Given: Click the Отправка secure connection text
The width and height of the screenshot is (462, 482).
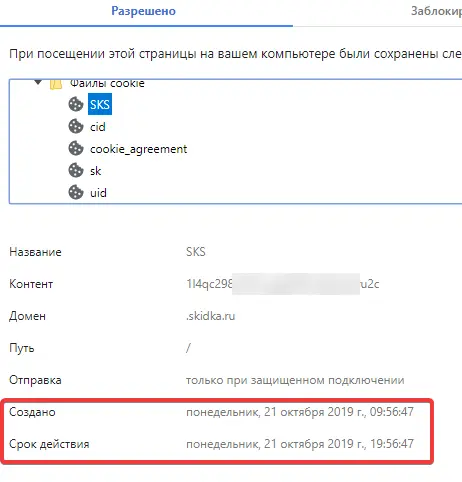Looking at the screenshot, I should pos(295,380).
